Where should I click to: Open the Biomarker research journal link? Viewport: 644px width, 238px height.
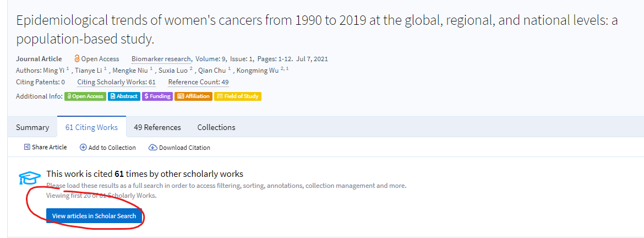coord(161,59)
